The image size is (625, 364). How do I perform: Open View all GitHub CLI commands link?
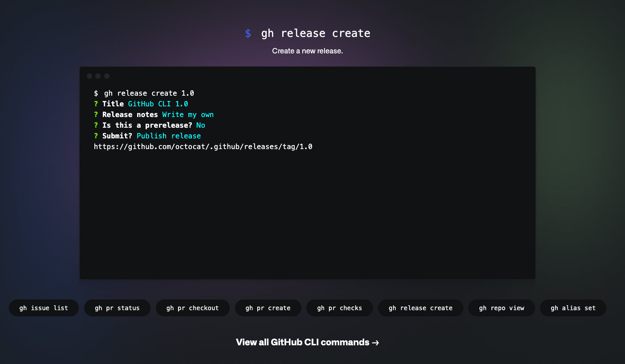tap(308, 342)
